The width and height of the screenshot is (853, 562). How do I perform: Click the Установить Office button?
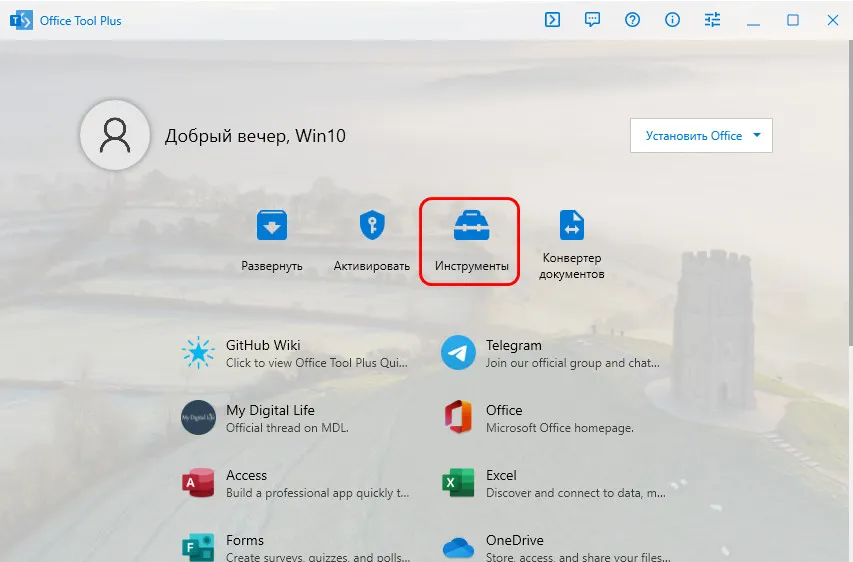701,135
